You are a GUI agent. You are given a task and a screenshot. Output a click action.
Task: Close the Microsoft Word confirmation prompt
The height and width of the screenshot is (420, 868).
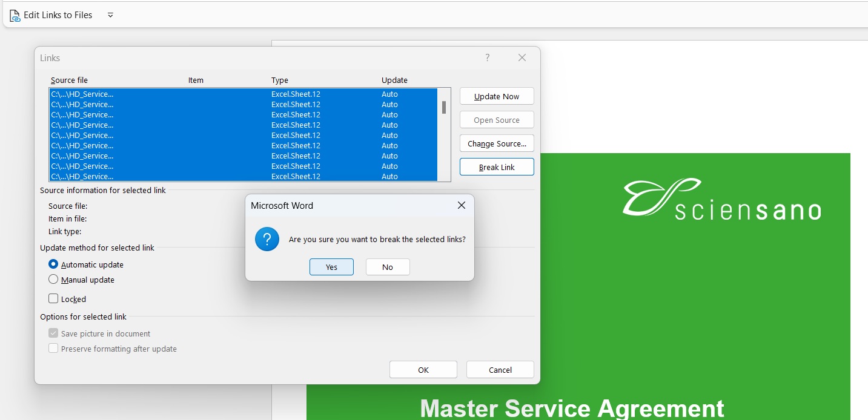pos(461,206)
